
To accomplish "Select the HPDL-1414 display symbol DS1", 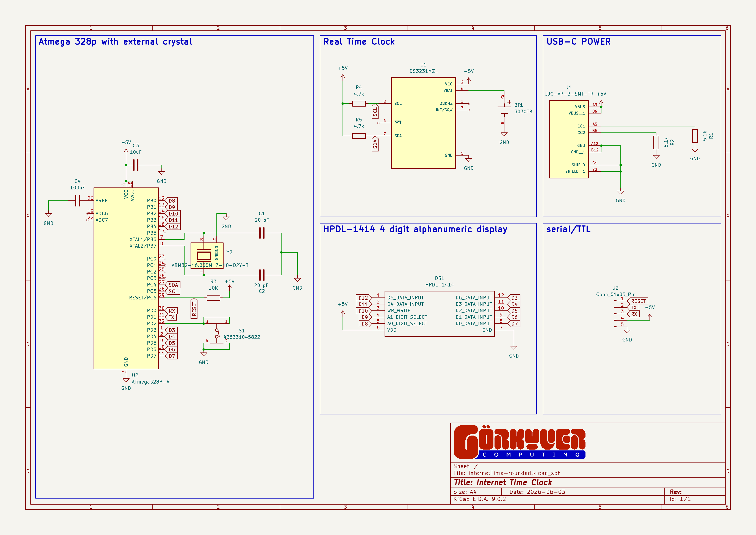I will pos(439,314).
